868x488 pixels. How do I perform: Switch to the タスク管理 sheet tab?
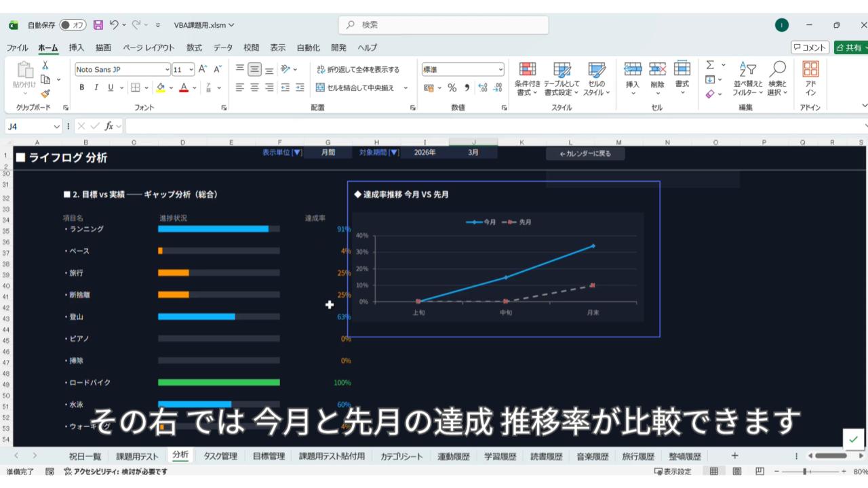[220, 456]
